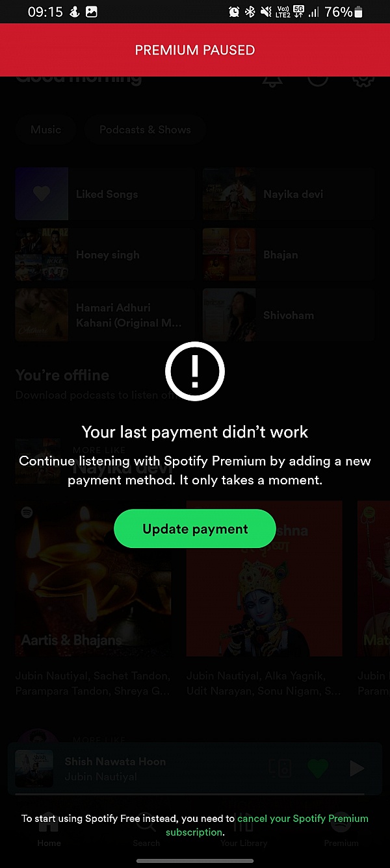Open the cancel your Spotify Premium subscription link

(x=266, y=825)
